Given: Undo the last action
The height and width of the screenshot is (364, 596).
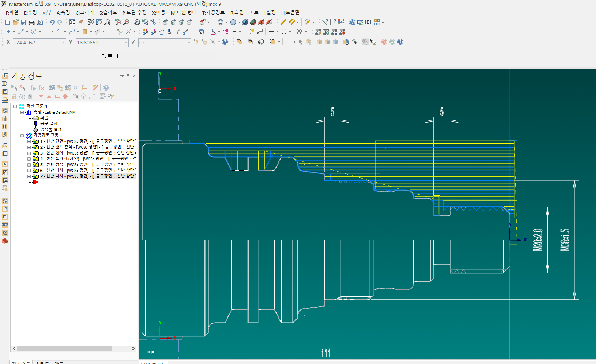Looking at the screenshot, I should [x=52, y=22].
